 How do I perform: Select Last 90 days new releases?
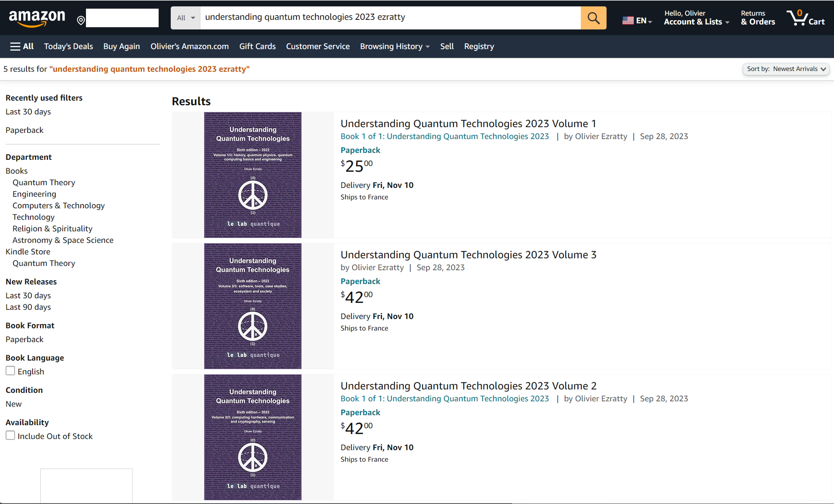[28, 307]
